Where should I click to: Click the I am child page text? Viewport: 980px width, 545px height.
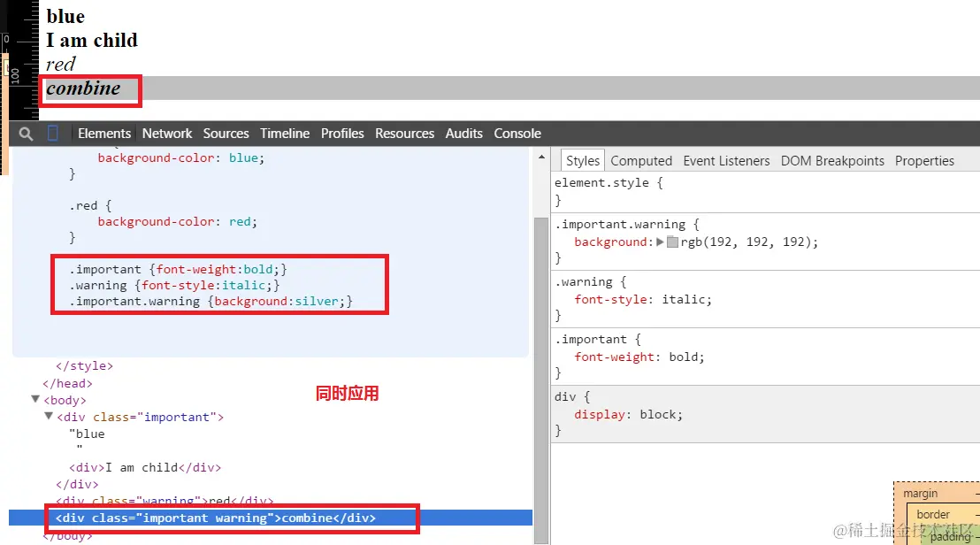coord(92,40)
